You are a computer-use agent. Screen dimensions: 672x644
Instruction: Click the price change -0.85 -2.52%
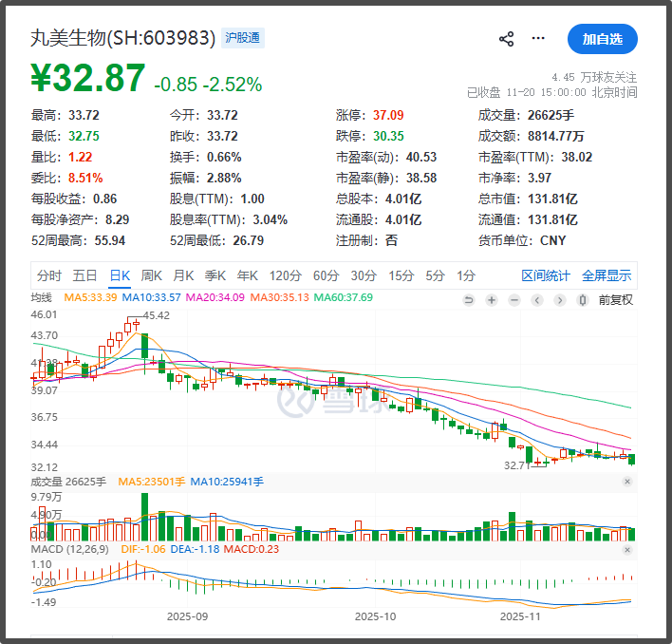click(208, 85)
